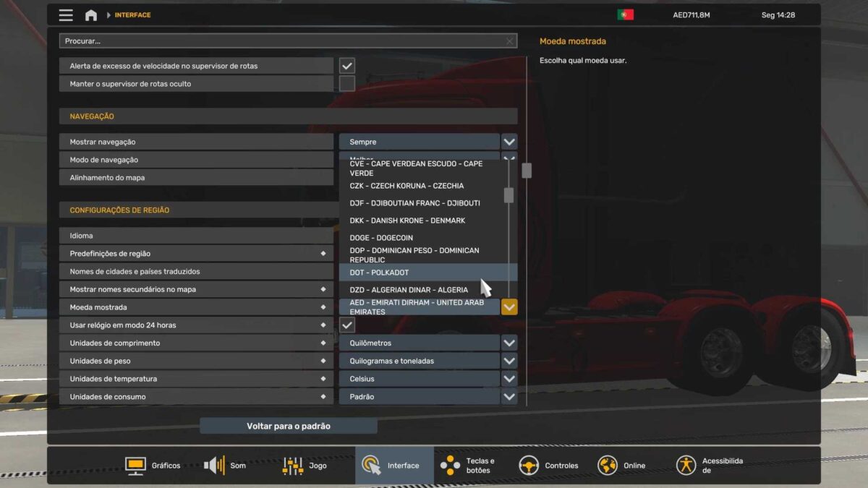This screenshot has width=868, height=488.
Task: Click the currency list scrollbar handle
Action: [509, 195]
